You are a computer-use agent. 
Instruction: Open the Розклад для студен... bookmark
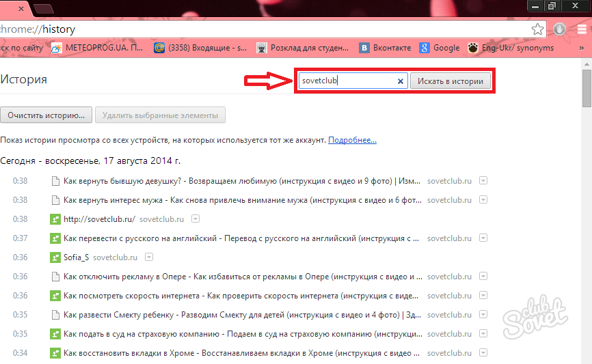(x=302, y=48)
